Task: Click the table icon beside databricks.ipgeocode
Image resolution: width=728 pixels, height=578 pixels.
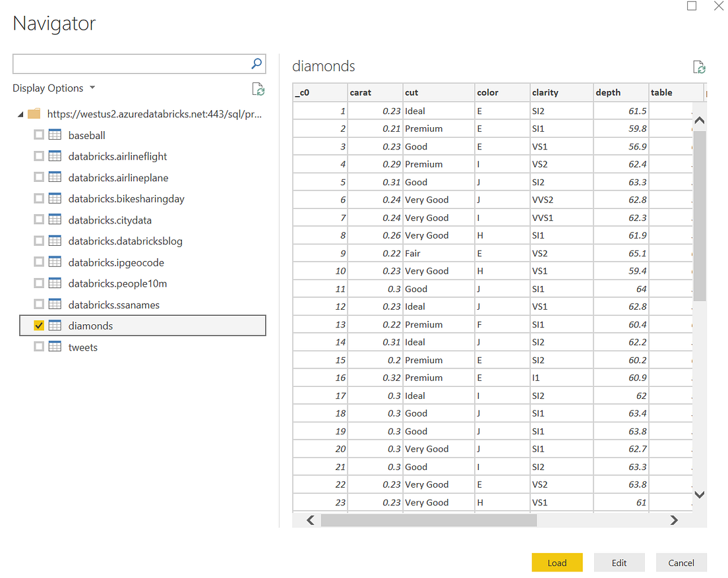Action: [53, 262]
